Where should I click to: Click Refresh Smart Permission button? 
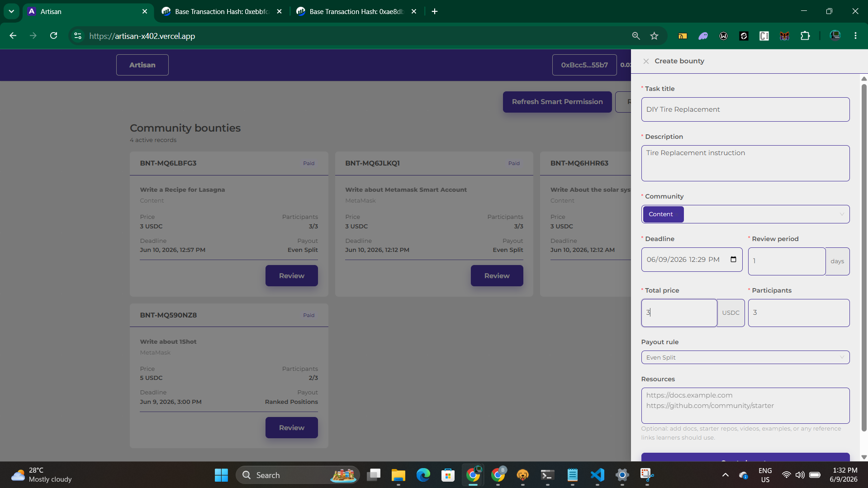pyautogui.click(x=557, y=102)
